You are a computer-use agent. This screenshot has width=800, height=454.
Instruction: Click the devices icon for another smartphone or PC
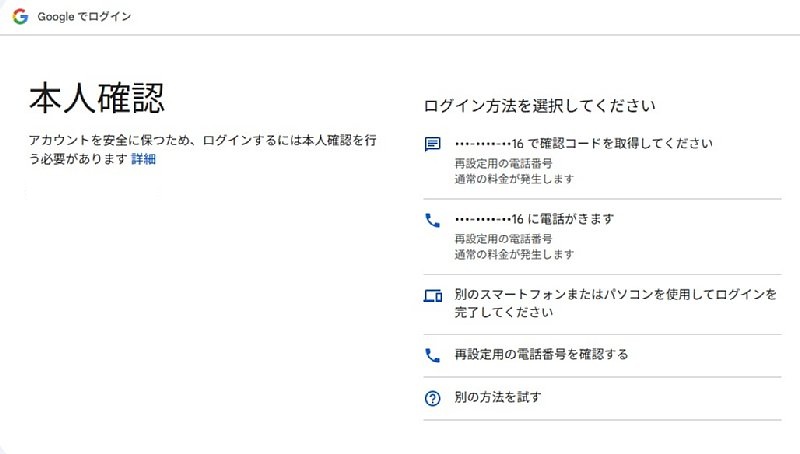pyautogui.click(x=433, y=296)
